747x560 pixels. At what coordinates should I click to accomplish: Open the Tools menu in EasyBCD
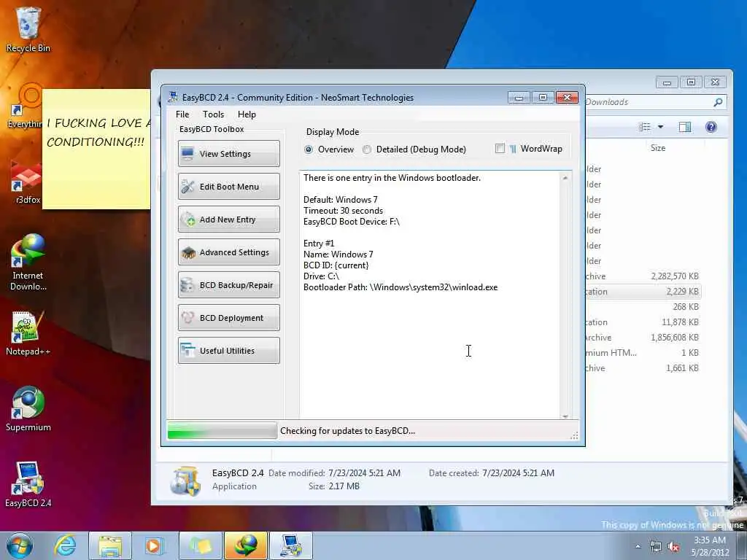point(213,114)
